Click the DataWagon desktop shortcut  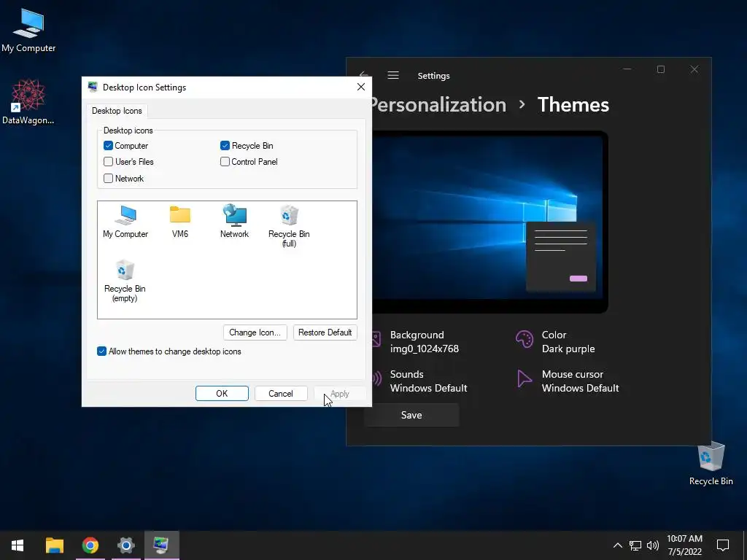(x=28, y=102)
